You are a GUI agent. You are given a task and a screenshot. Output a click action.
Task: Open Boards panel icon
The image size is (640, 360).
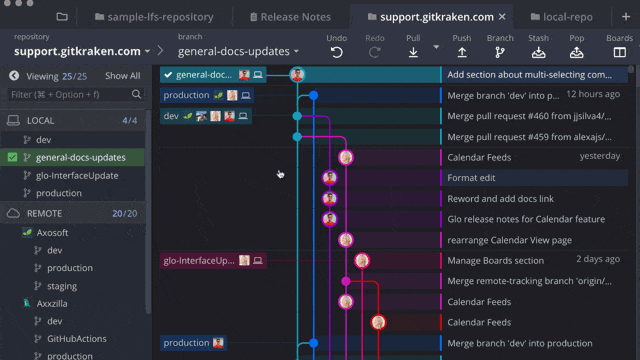click(x=619, y=52)
